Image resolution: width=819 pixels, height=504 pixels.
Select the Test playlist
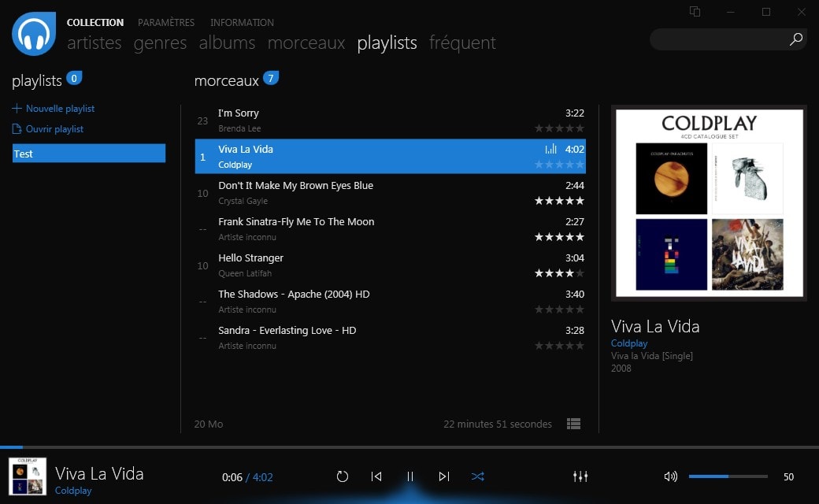[x=89, y=154]
